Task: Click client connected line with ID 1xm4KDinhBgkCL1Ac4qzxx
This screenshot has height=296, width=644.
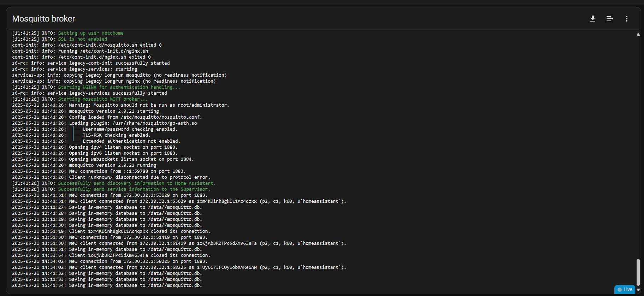Action: click(x=179, y=201)
